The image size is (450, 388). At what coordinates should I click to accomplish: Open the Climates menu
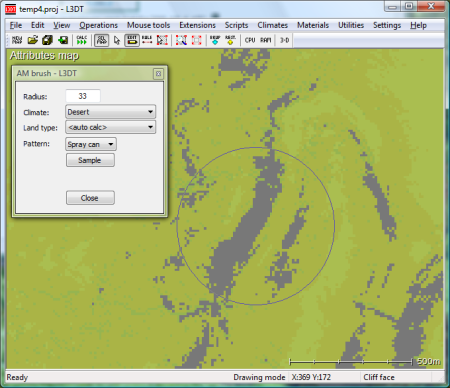[x=272, y=25]
